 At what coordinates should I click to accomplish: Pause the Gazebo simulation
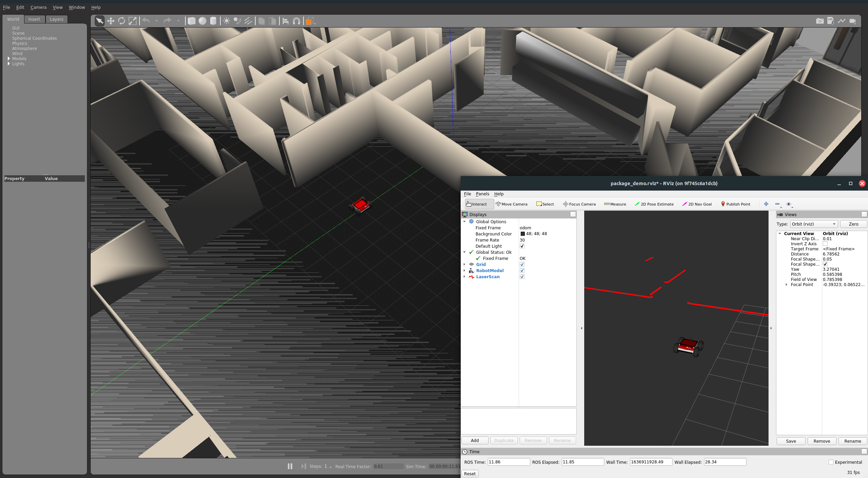(x=290, y=466)
